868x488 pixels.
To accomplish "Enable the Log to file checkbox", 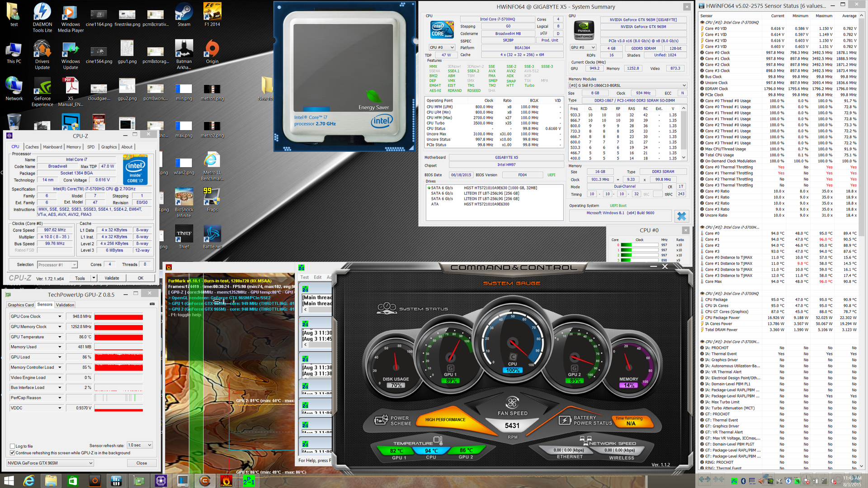I will 13,446.
